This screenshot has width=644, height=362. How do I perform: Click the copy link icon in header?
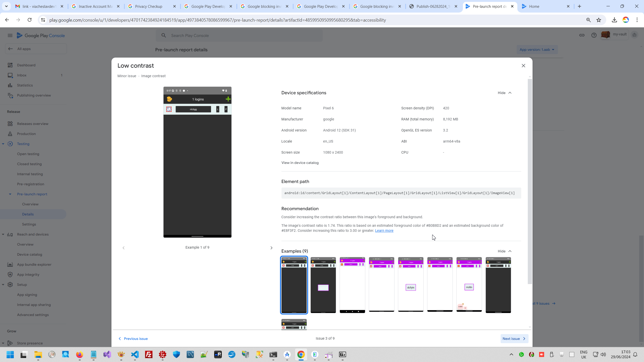coord(582,35)
